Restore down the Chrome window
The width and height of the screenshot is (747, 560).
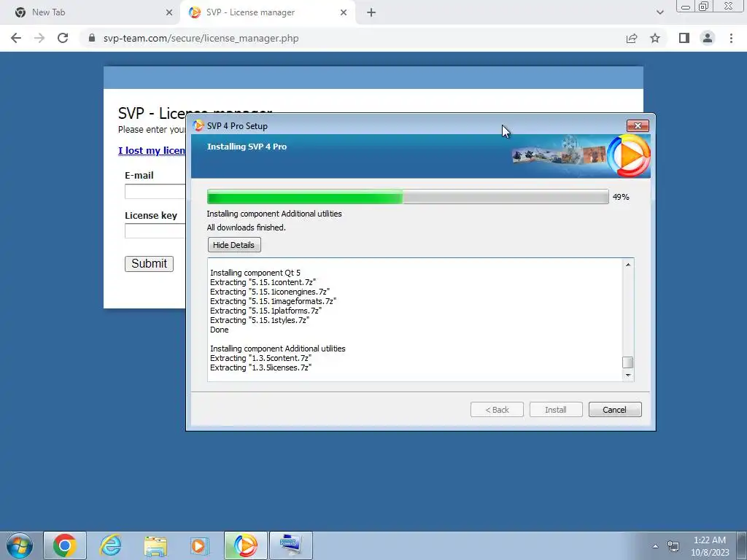[703, 6]
